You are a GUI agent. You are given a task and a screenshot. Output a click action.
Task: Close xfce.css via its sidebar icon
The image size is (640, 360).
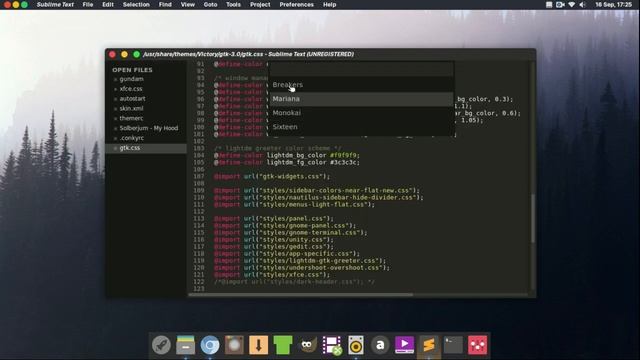[x=116, y=89]
